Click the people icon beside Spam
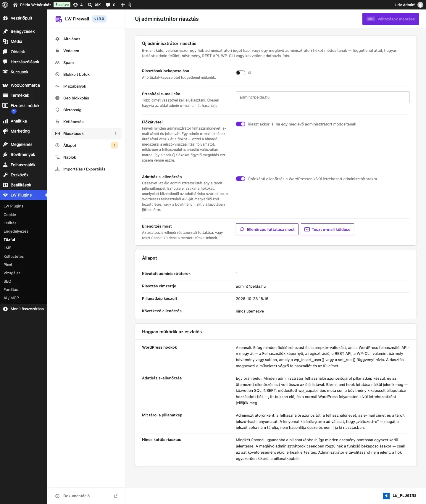This screenshot has width=426, height=504. click(x=57, y=62)
